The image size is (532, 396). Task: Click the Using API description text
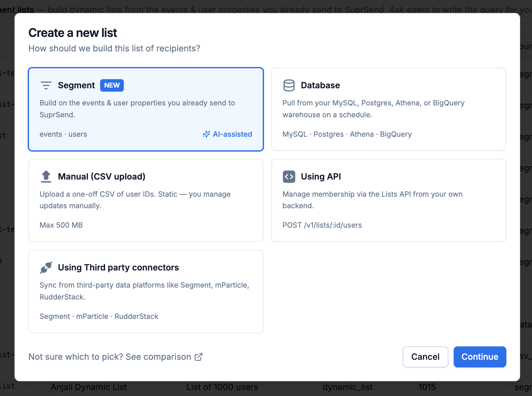coord(372,200)
